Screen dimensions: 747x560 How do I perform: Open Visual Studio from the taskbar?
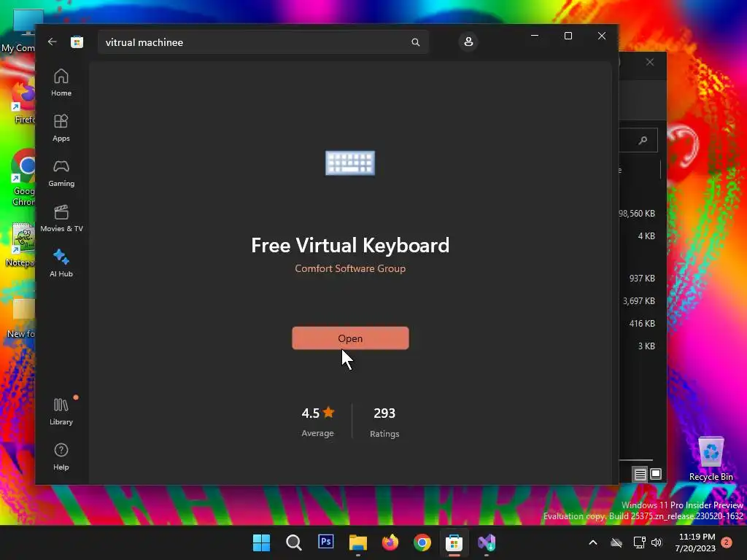(487, 542)
